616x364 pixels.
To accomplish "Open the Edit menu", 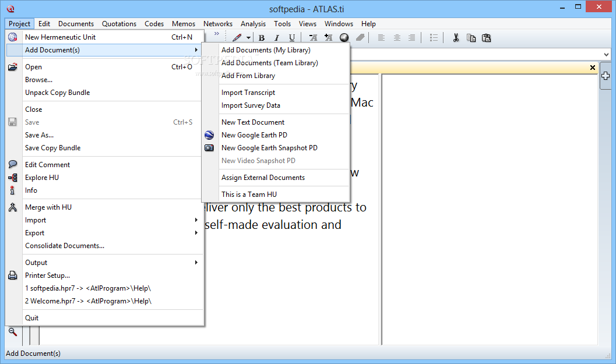I will click(44, 24).
